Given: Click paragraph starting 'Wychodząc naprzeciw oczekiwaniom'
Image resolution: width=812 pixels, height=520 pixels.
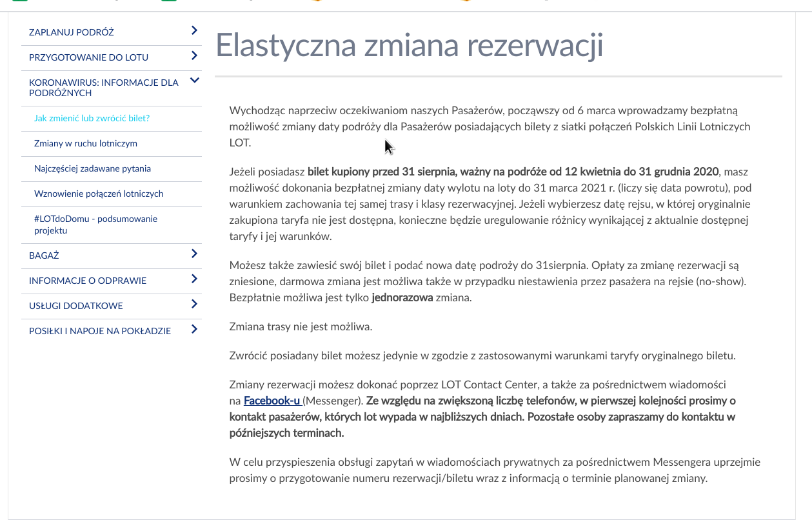Looking at the screenshot, I should [490, 126].
